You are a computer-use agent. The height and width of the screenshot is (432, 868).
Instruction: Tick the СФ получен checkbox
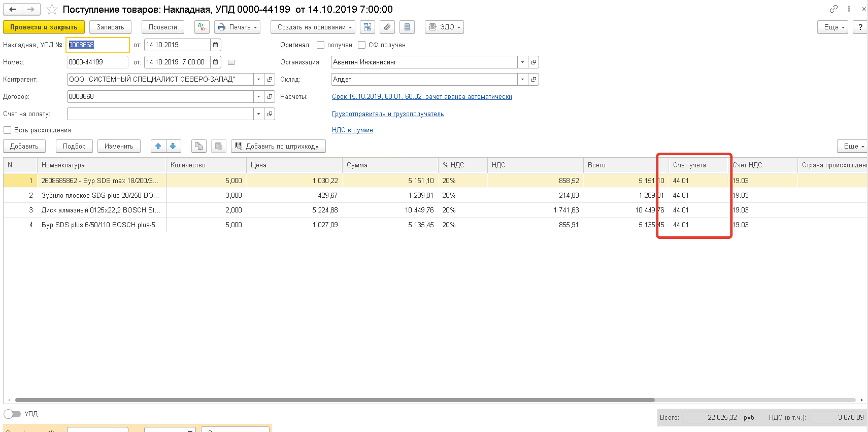(361, 45)
